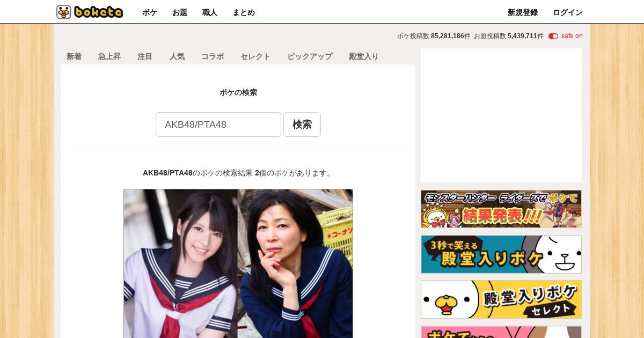The height and width of the screenshot is (338, 644).
Task: Open the セレクト tab
Action: tap(255, 56)
